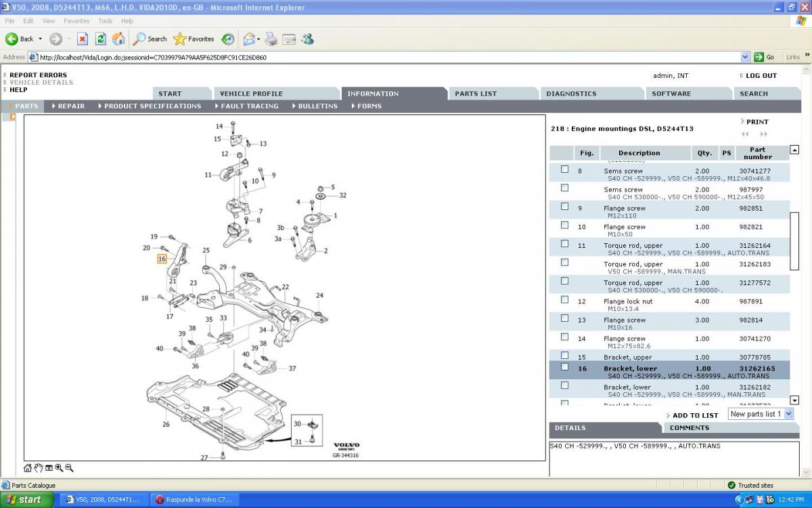Check the box for Sems screw 30741277
Image resolution: width=812 pixels, height=508 pixels.
pos(564,169)
